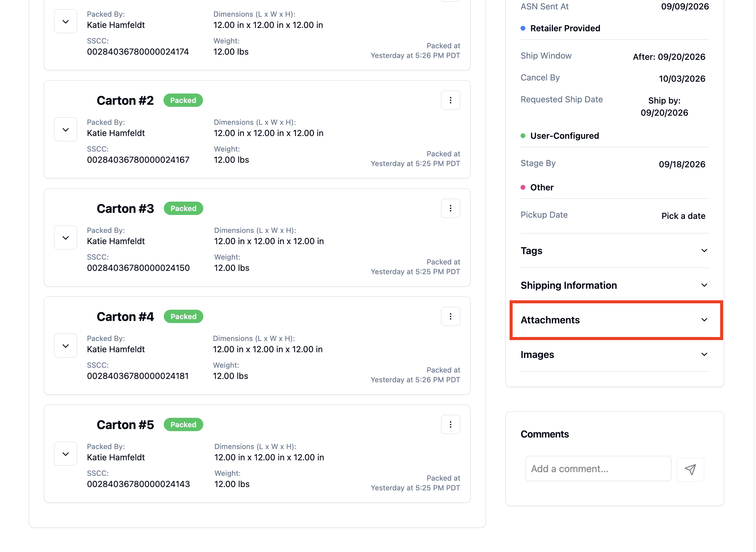Select SSCC 00284036780000024167

[138, 160]
